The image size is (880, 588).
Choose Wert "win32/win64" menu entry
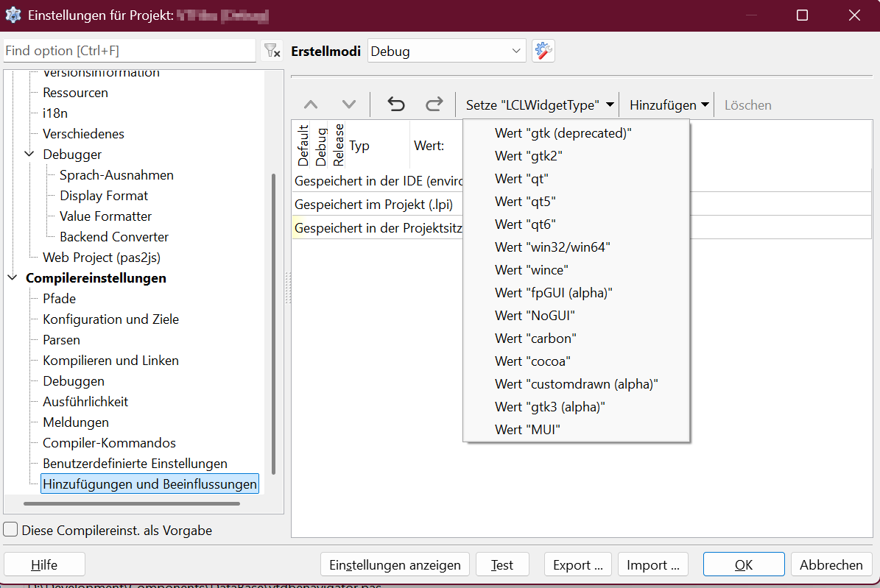(577, 247)
